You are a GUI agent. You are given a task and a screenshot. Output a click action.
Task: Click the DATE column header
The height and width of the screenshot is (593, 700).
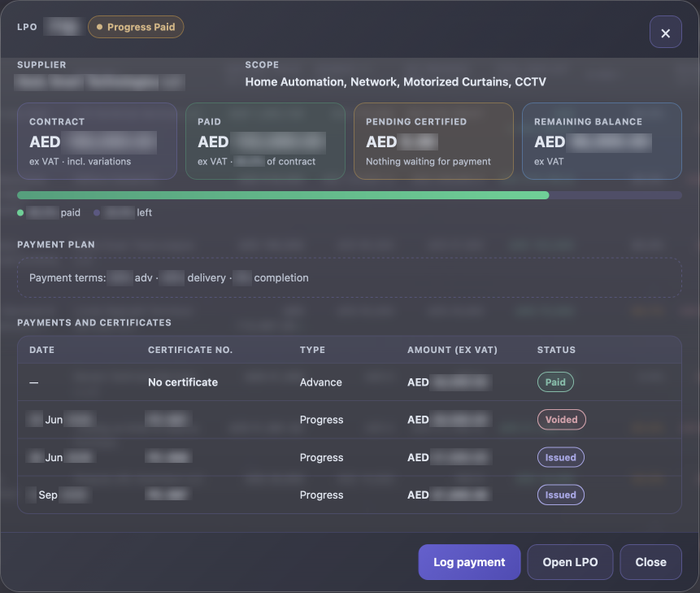(42, 350)
